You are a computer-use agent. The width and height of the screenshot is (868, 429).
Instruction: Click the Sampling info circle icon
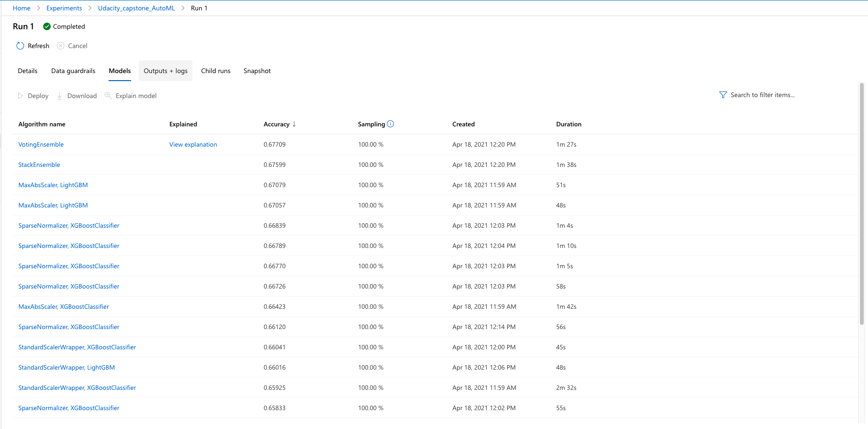point(391,124)
